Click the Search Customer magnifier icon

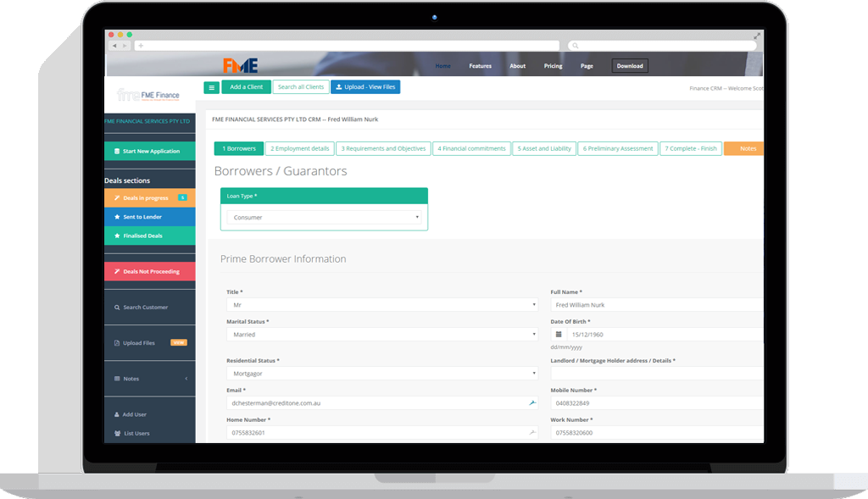point(117,308)
